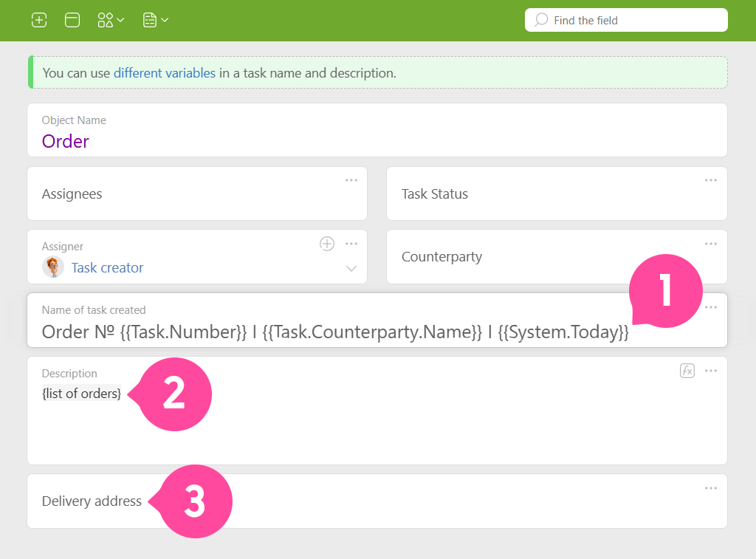
Task: Click the Task Status field
Action: (557, 193)
